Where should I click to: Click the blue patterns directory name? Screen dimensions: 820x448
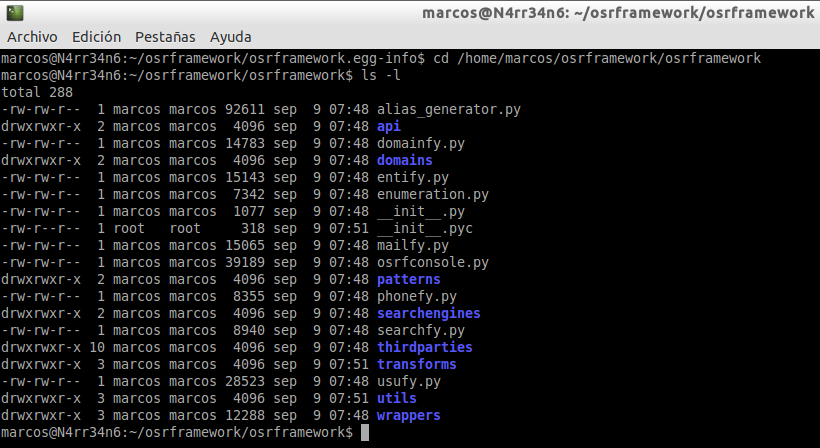(408, 279)
